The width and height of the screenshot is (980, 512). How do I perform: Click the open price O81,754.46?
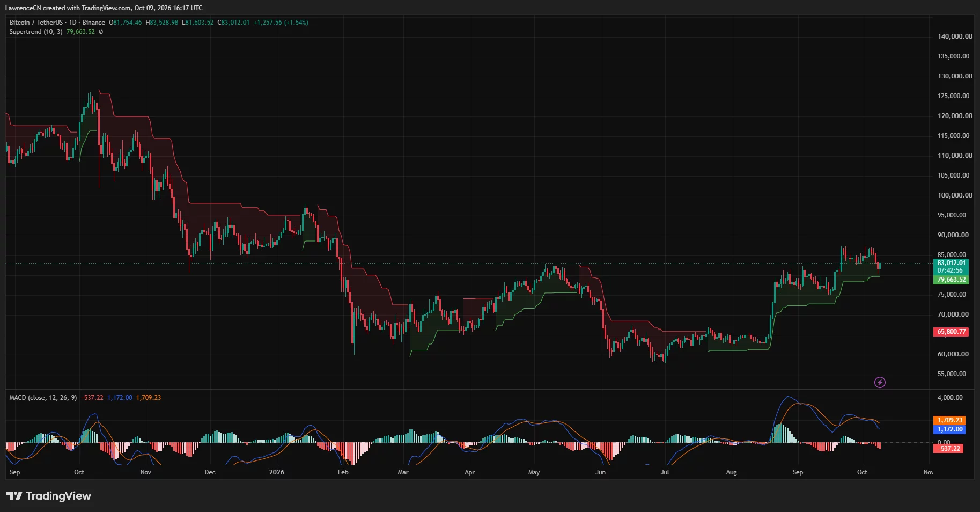click(126, 23)
